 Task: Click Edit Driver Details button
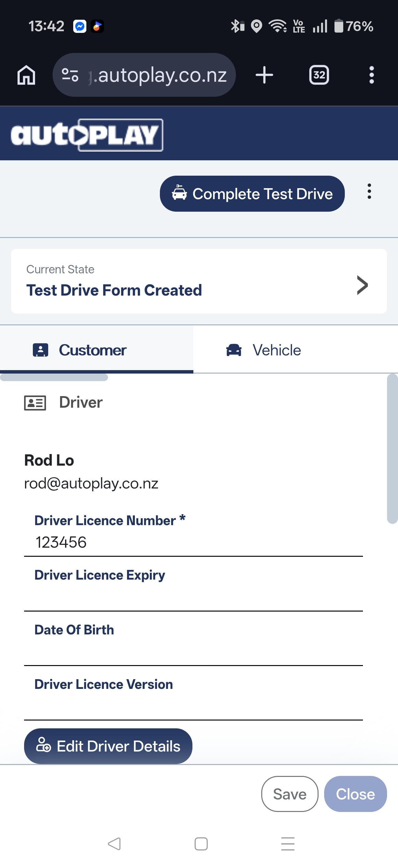(x=108, y=746)
